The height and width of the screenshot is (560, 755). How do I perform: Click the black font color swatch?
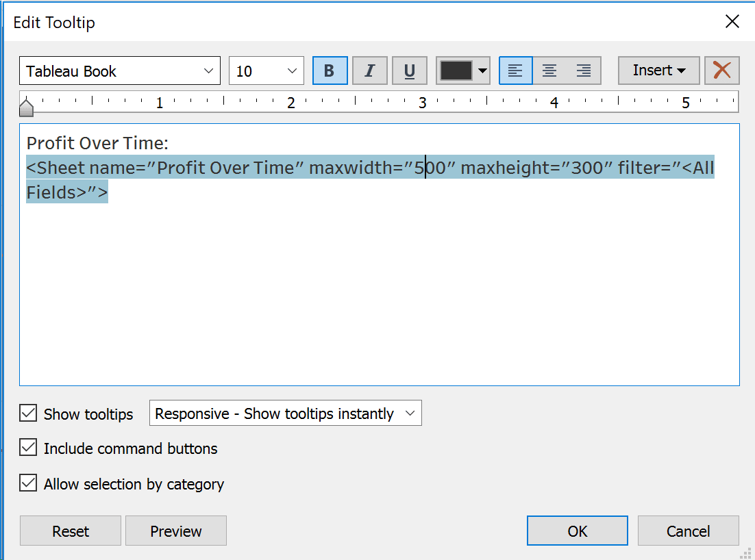[x=456, y=71]
